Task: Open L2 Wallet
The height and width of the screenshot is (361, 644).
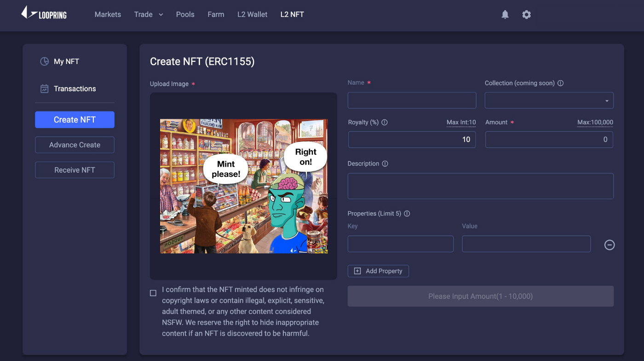Action: (252, 14)
